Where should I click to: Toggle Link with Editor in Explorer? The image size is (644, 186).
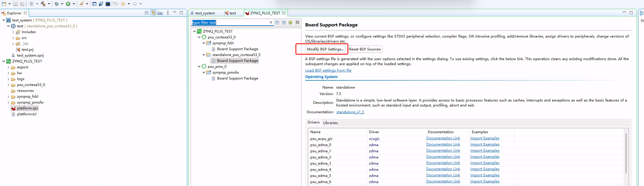pos(153,13)
